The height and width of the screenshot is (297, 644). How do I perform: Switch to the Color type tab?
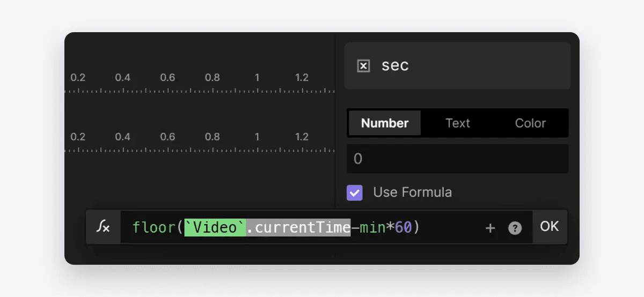530,123
